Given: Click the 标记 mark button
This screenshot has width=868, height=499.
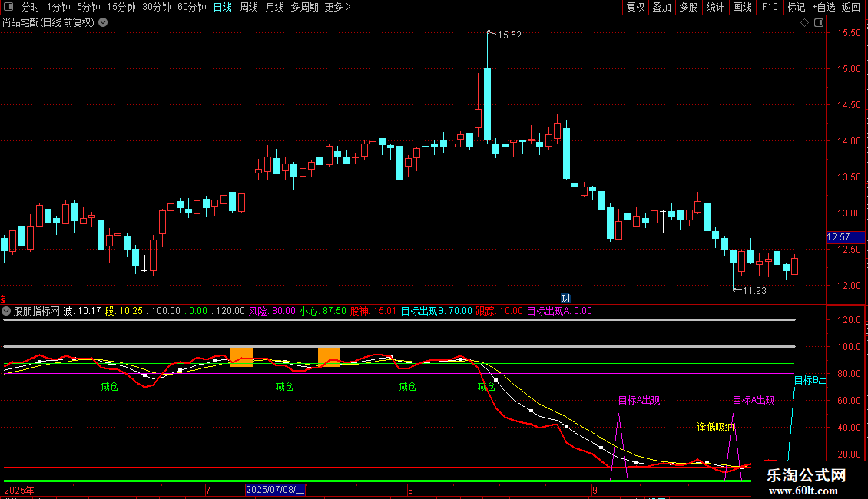Looking at the screenshot, I should coord(796,7).
